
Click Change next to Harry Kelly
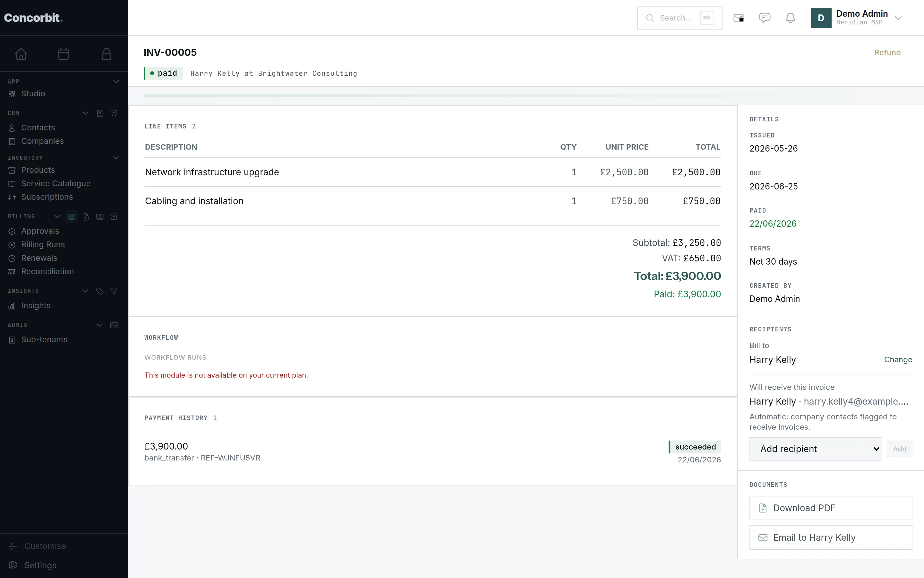[x=898, y=360]
